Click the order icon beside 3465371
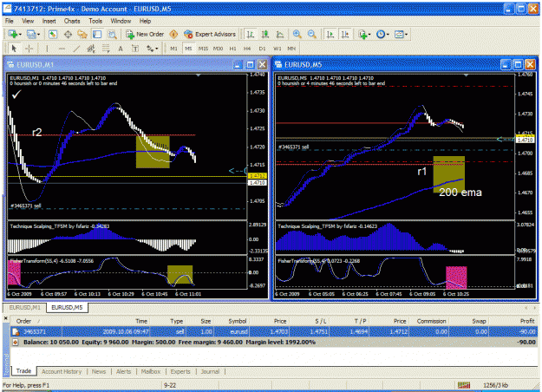This screenshot has height=392, width=542. 16,332
